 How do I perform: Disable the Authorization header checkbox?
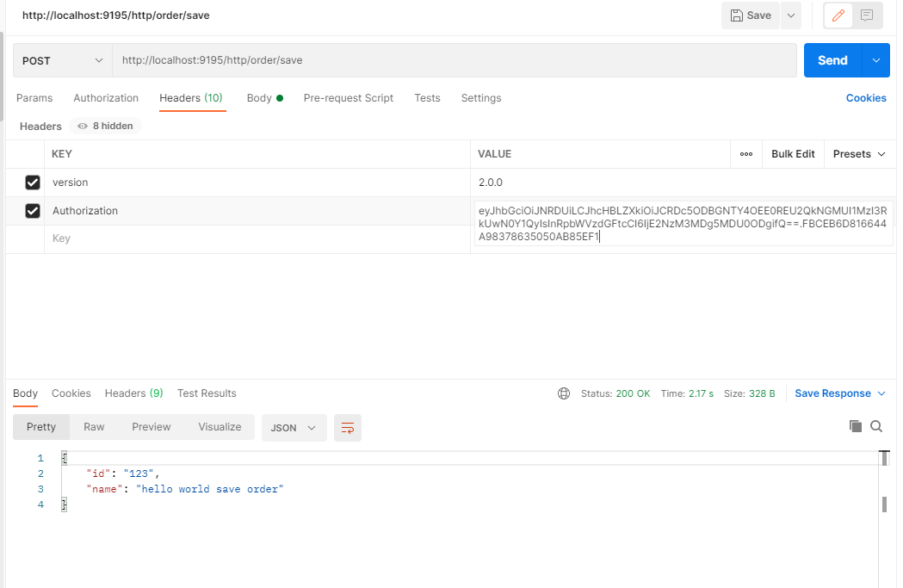coord(33,211)
